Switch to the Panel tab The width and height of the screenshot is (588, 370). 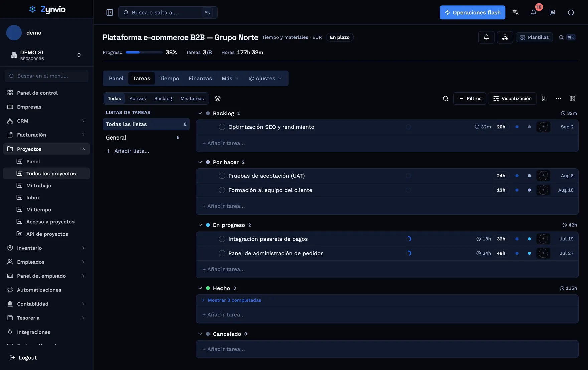116,78
